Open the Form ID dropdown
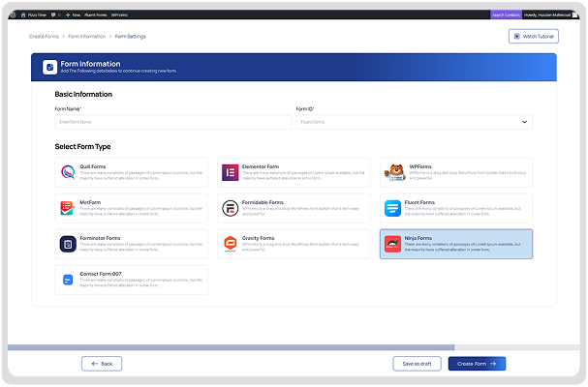The image size is (588, 387). coord(414,122)
